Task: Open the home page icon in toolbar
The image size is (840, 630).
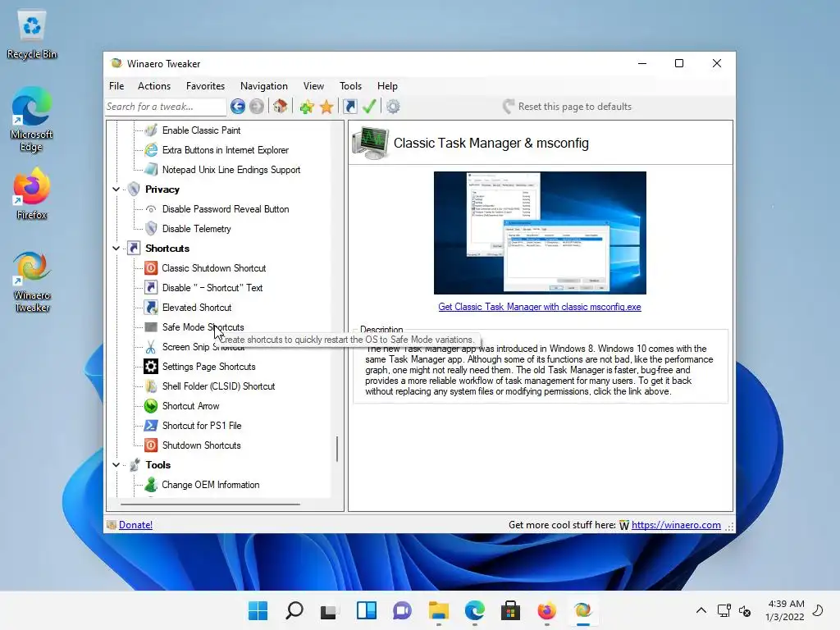Action: point(281,107)
